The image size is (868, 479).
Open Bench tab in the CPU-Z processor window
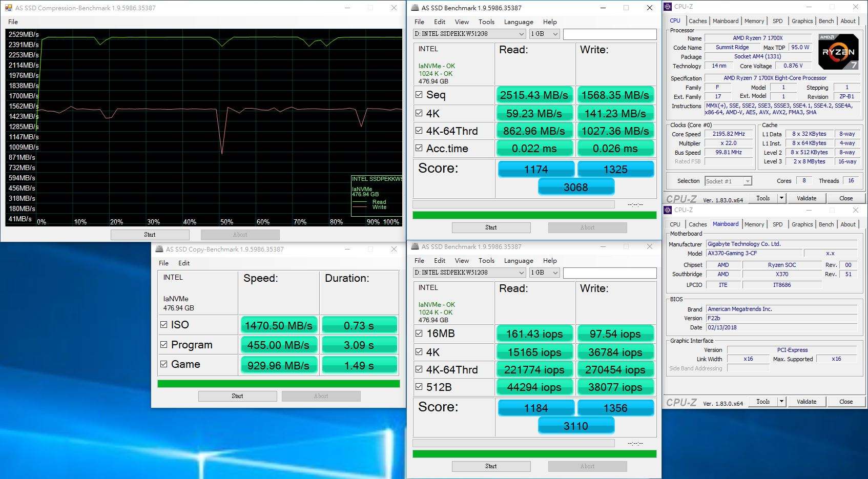(x=826, y=21)
